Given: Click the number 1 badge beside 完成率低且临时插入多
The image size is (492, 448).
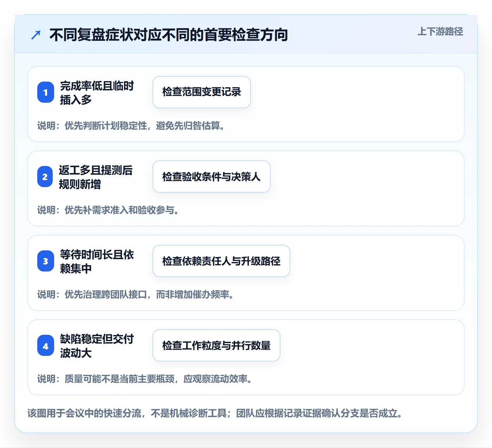Looking at the screenshot, I should (x=46, y=92).
